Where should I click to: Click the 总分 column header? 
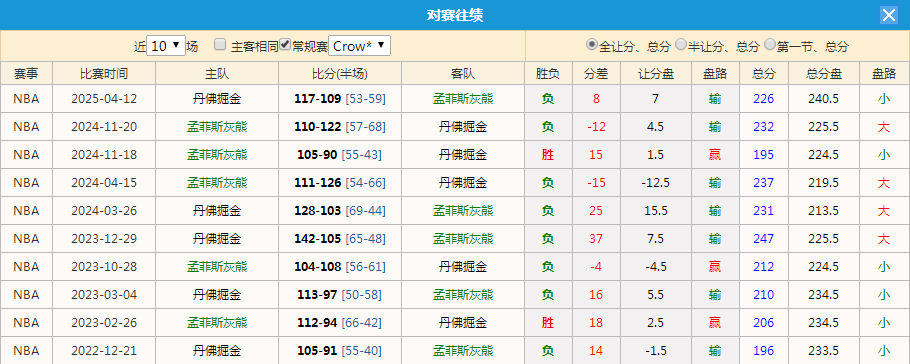(x=764, y=74)
